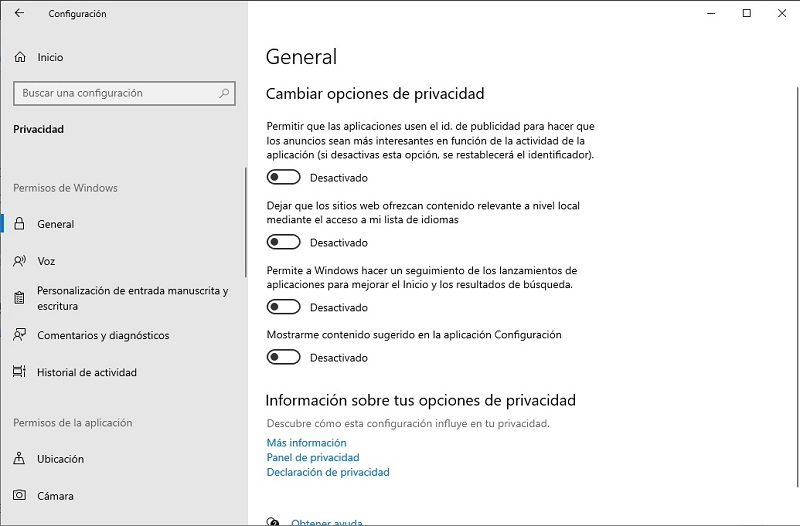
Task: Click the Comentarios y diagnósticos icon
Action: tap(20, 336)
